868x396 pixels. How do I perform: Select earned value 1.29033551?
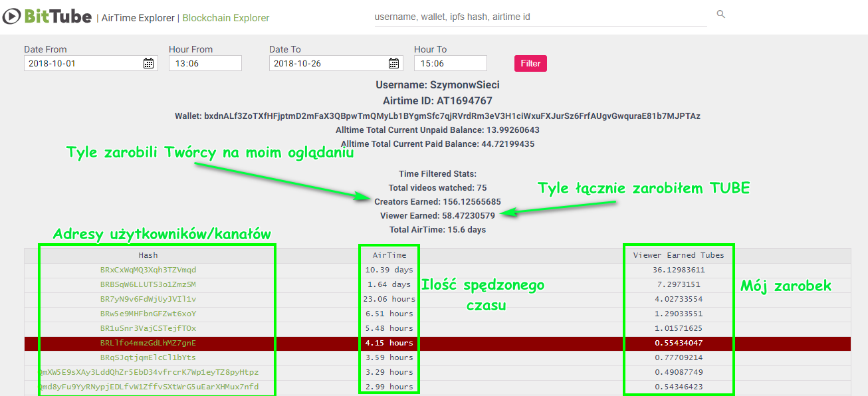679,314
